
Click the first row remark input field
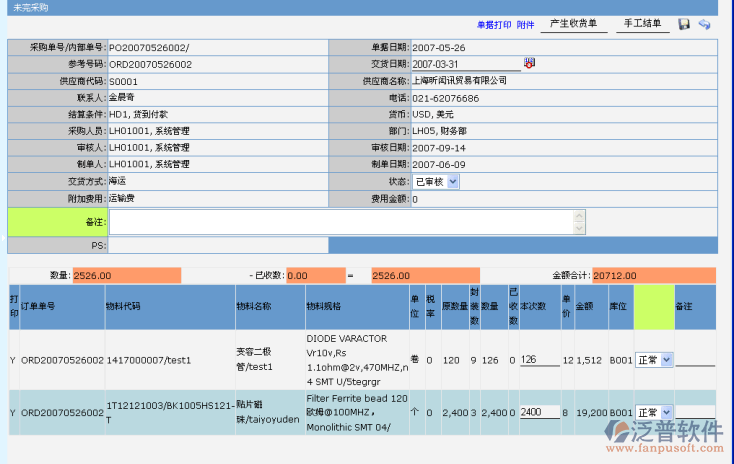click(x=695, y=359)
